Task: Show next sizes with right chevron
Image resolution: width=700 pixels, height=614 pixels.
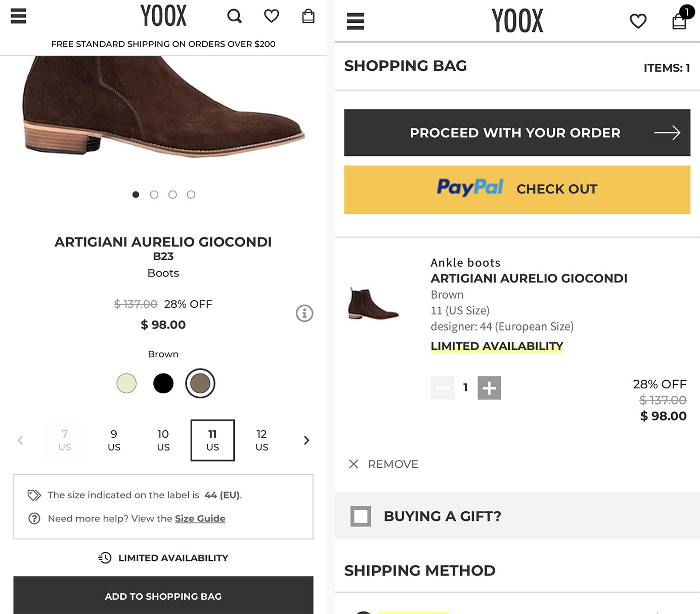Action: 306,440
